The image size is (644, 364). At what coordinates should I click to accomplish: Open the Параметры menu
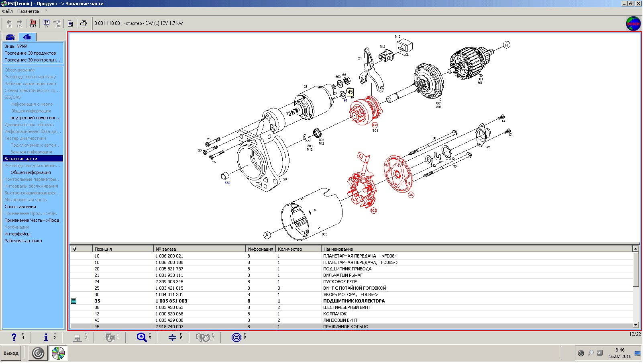click(x=29, y=11)
